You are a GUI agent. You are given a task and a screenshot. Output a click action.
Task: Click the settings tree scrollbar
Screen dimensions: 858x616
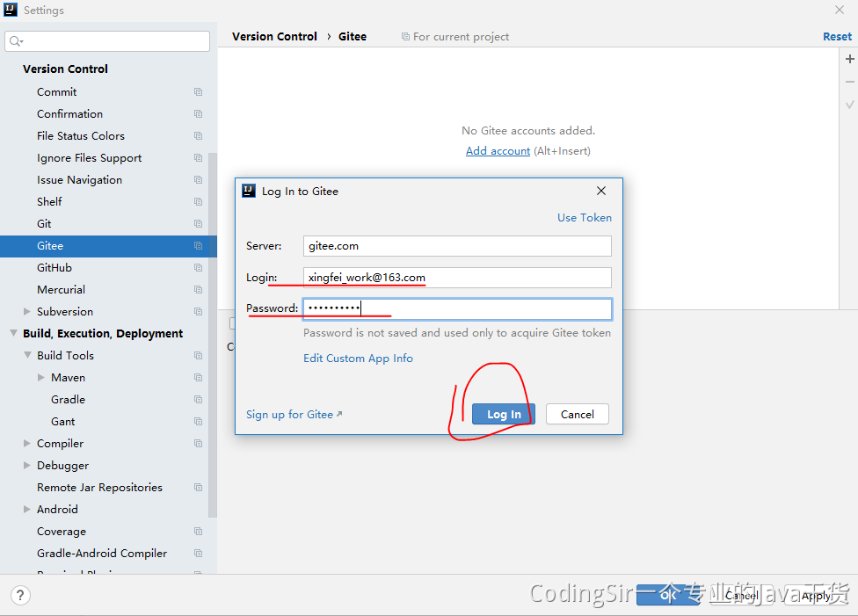click(x=213, y=335)
